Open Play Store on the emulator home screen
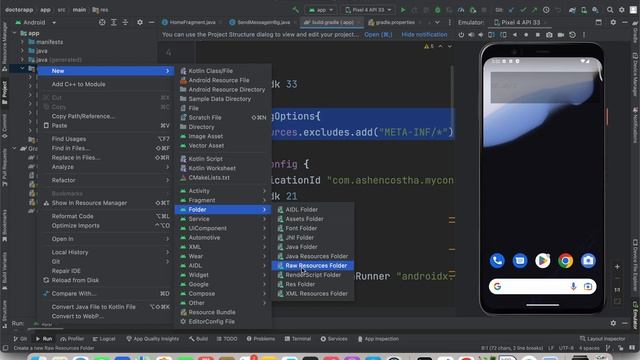Screen dimensions: 640x360 click(x=542, y=260)
